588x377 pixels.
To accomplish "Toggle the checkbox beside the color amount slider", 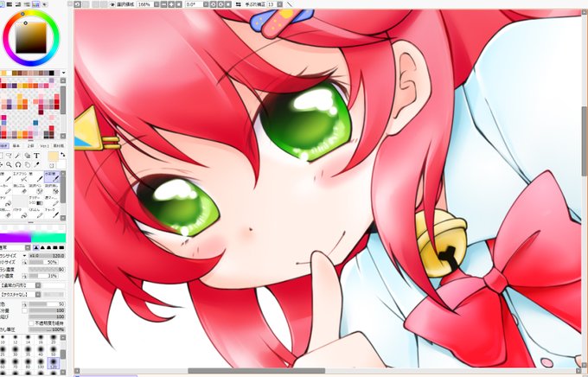I will 25,310.
